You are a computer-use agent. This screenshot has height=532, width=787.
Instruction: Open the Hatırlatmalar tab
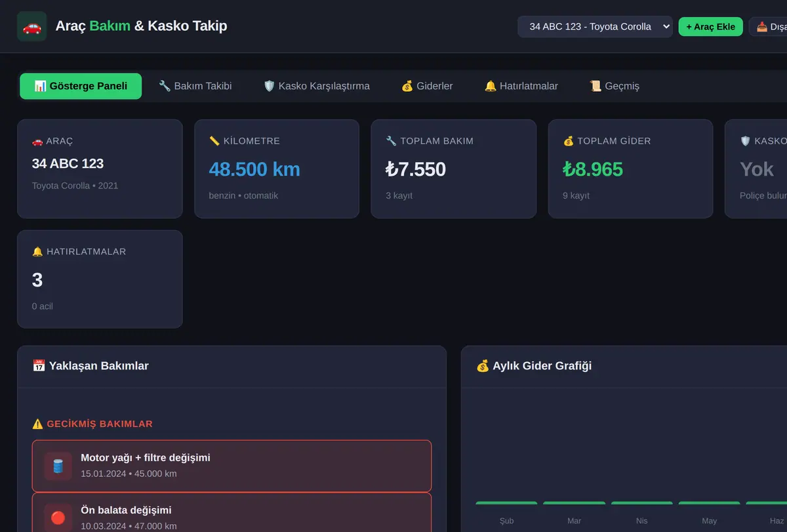point(521,86)
